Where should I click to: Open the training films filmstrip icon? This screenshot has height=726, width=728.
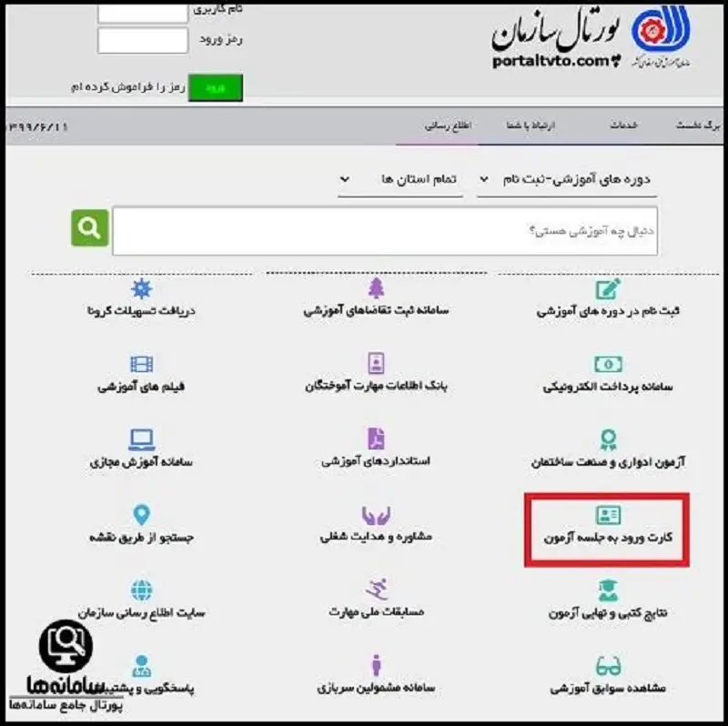click(142, 364)
